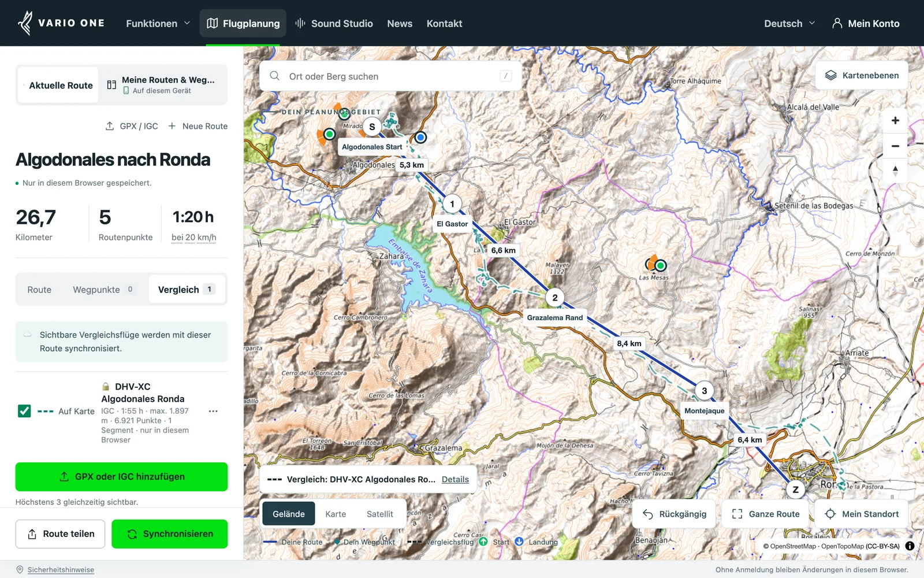
Task: Open options menu for DHV-XC flight
Action: click(x=213, y=411)
